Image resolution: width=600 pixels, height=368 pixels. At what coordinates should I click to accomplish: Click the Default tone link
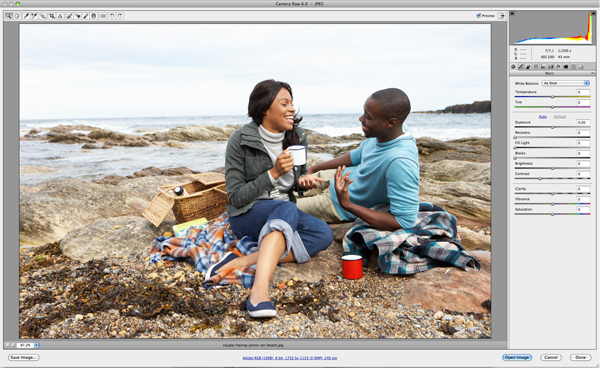point(560,116)
